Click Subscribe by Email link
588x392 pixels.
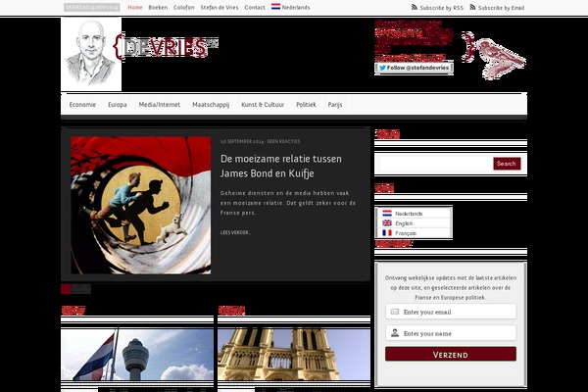pos(501,8)
